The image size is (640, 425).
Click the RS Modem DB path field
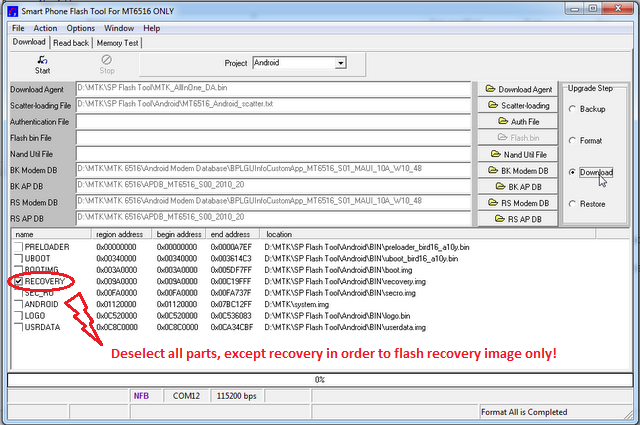[273, 202]
